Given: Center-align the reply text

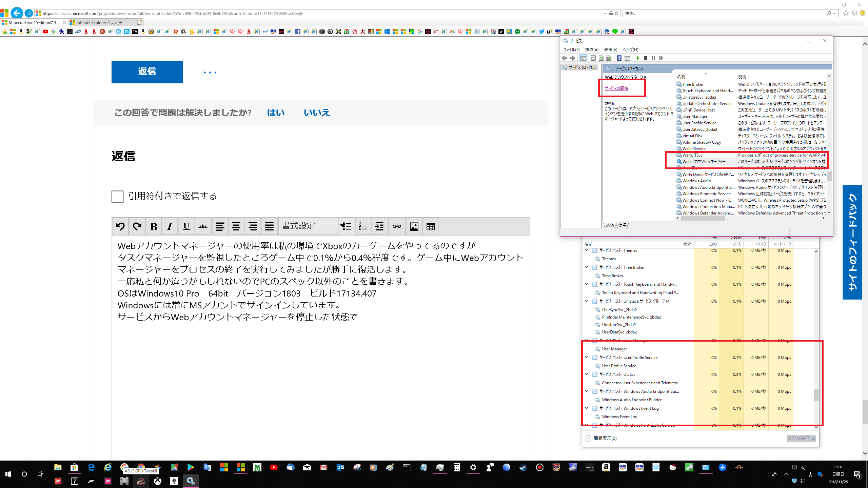Looking at the screenshot, I should 236,226.
